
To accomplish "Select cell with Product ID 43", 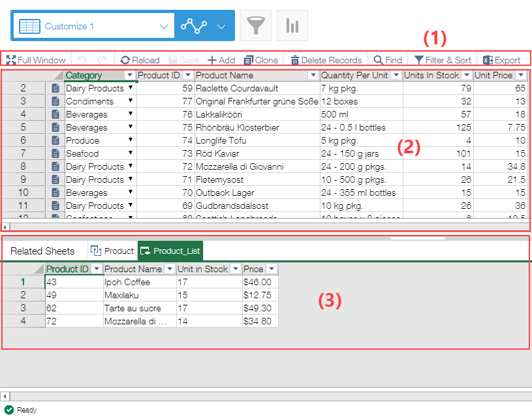I will tap(74, 282).
